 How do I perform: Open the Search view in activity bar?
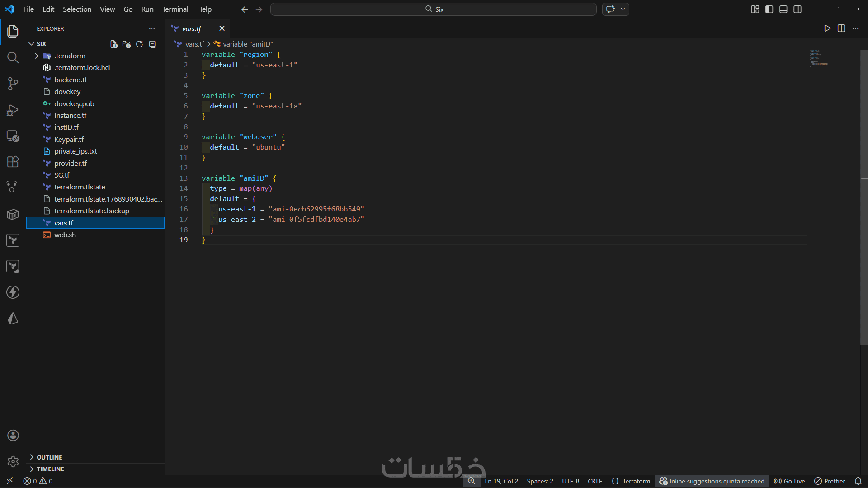click(13, 57)
